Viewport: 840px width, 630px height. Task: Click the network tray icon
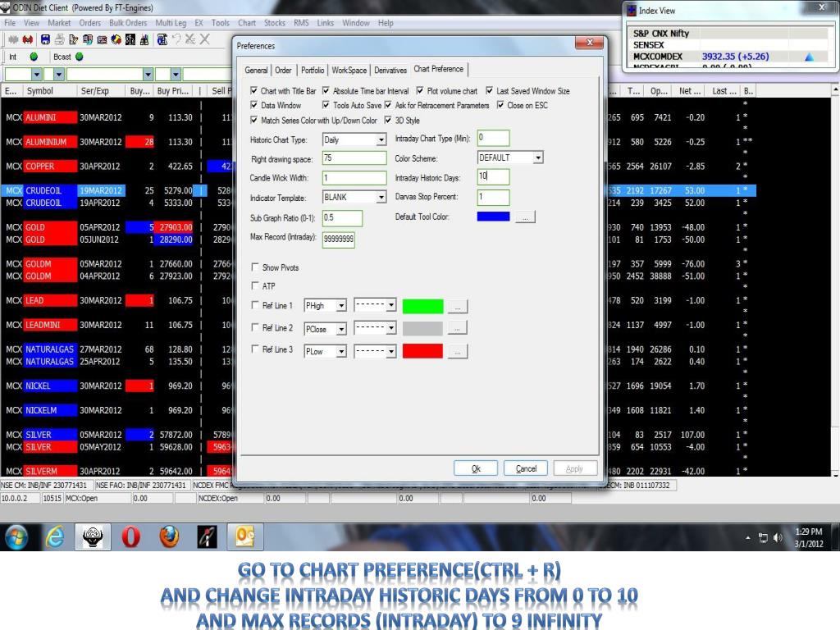coord(764,538)
